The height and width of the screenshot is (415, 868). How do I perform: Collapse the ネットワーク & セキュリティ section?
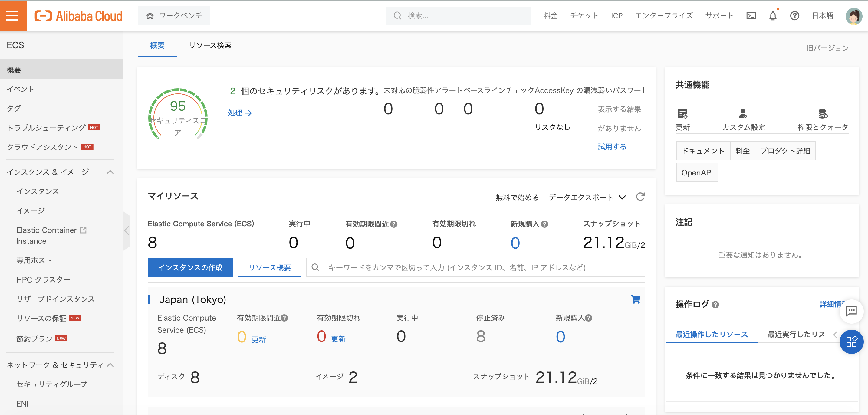click(x=110, y=365)
